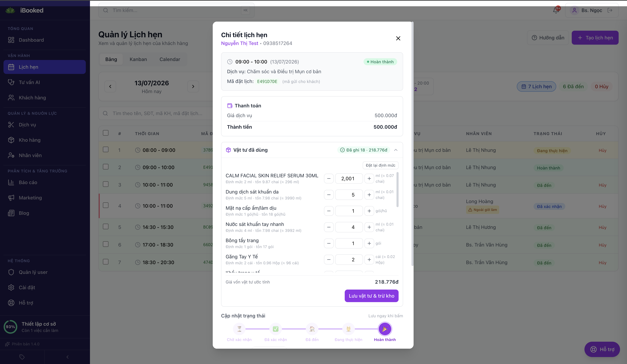Collapse the sidebar with the chevron

point(67,357)
